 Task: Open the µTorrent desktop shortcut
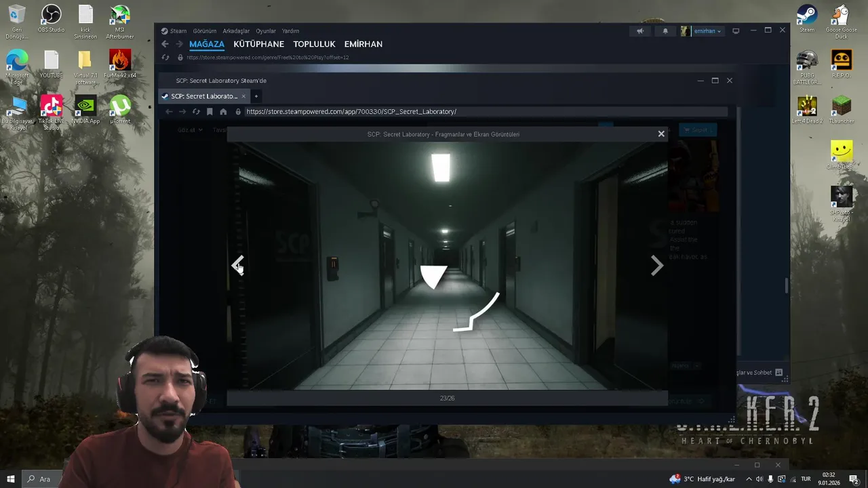click(120, 110)
